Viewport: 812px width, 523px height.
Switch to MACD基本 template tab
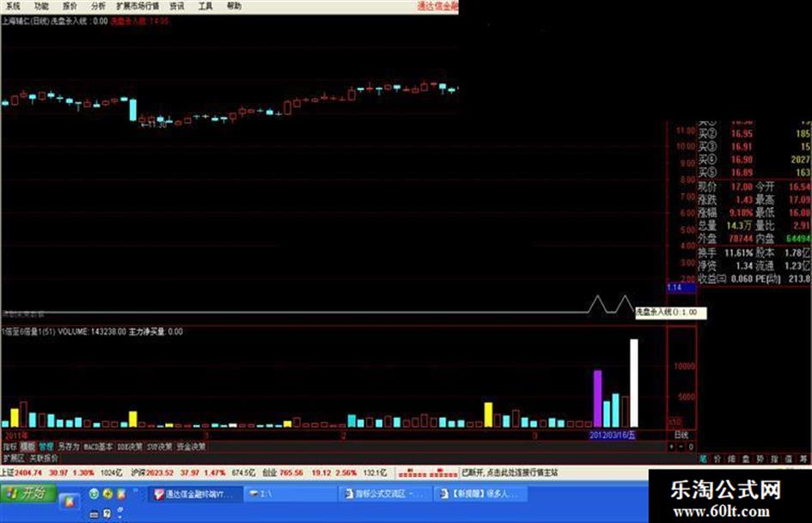pyautogui.click(x=99, y=447)
